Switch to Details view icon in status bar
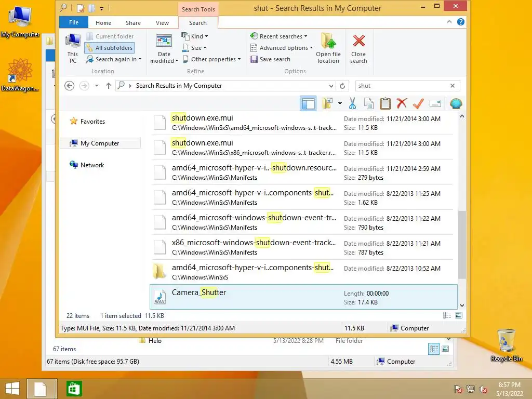This screenshot has height=399, width=532. click(447, 315)
